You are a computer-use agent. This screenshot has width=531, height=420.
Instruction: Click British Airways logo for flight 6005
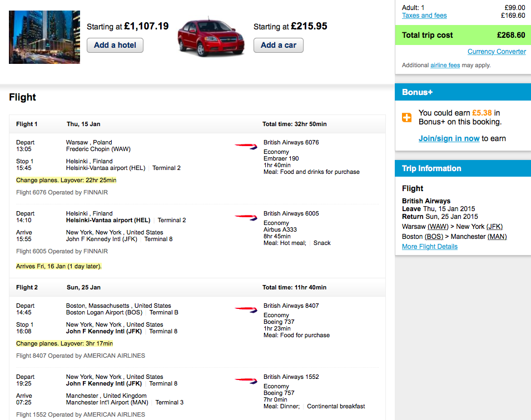click(246, 217)
